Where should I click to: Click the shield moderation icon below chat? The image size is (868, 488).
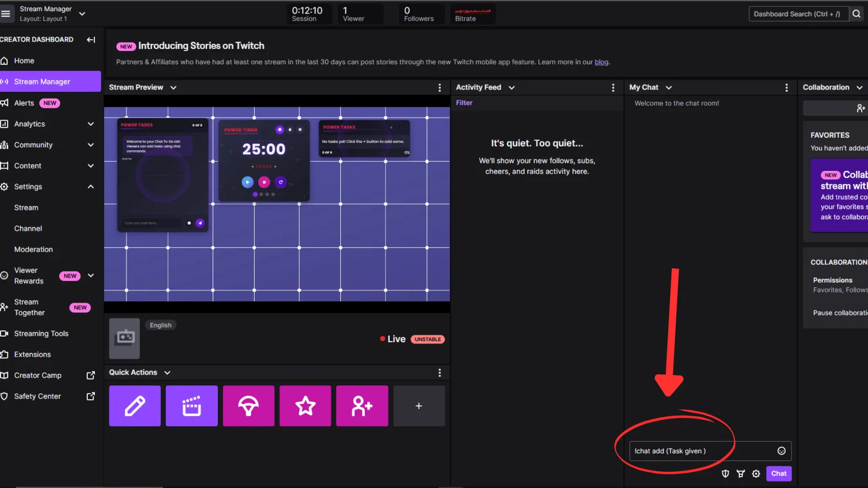click(725, 473)
